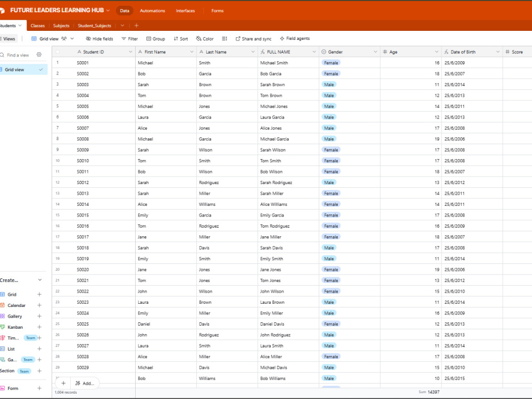Switch to the Interfaces tab
532x399 pixels.
(x=185, y=11)
